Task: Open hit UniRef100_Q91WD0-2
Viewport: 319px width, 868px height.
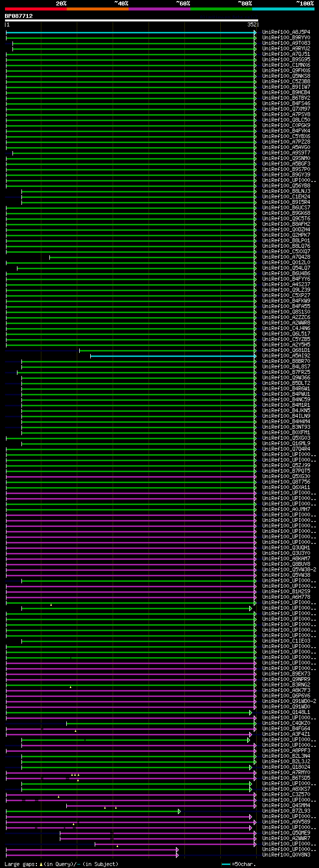Action: pyautogui.click(x=289, y=701)
